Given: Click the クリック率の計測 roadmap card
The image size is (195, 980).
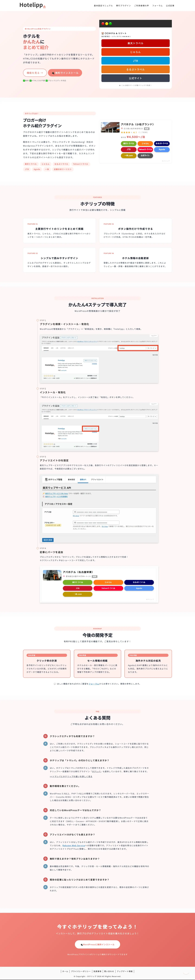Looking at the screenshot, I should (47, 663).
